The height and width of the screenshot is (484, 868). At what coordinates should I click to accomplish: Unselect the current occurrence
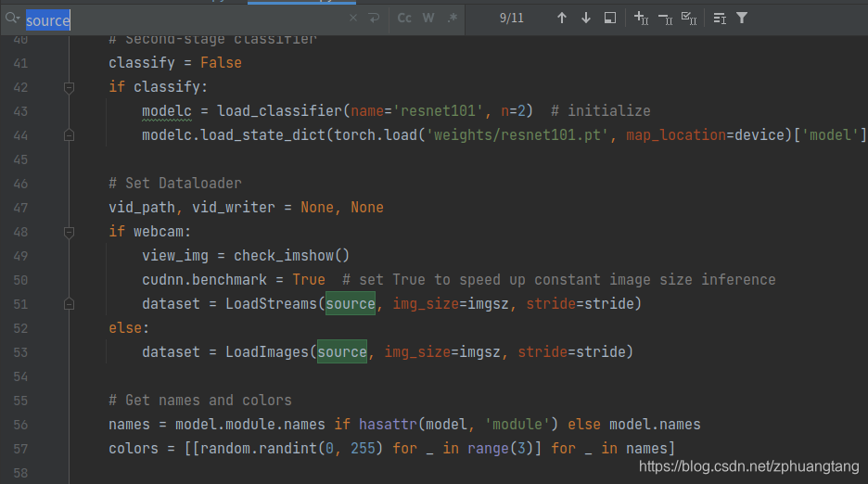click(665, 19)
